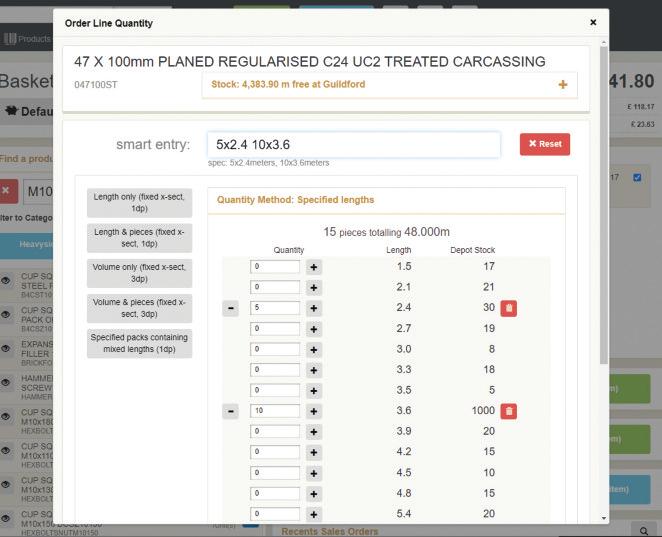Screen dimensions: 662x537
Task: Toggle eye icon for first CUP SQ STEEL product
Action: coord(6,280)
